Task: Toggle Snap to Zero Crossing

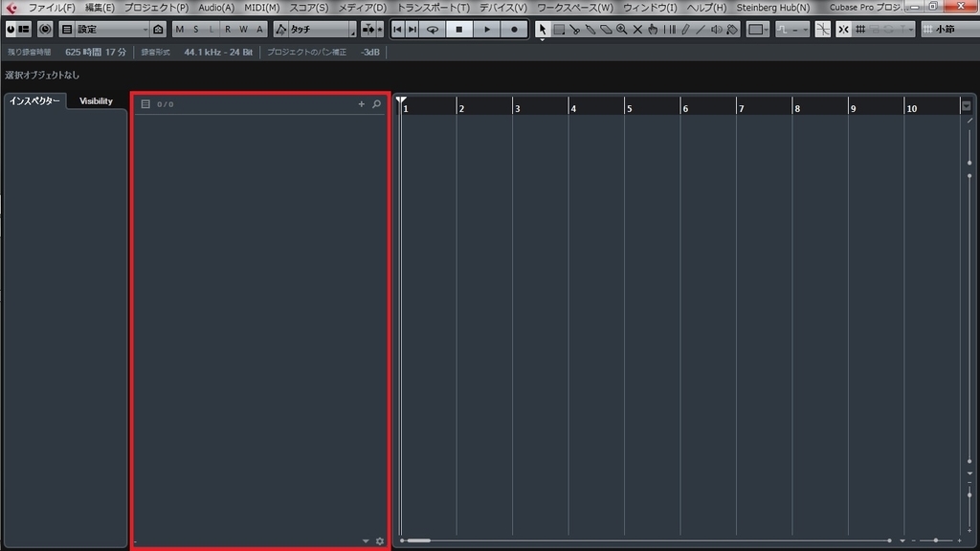Action: point(822,30)
